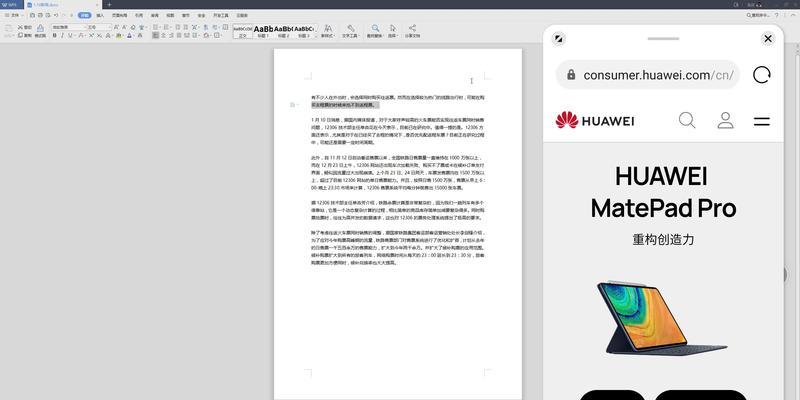Open the Insert (插入) ribbon tab
The width and height of the screenshot is (800, 400).
100,15
